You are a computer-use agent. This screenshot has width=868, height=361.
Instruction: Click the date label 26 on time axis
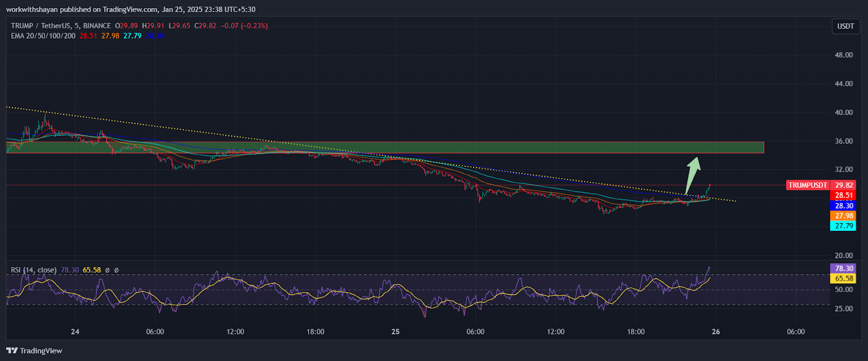[716, 332]
